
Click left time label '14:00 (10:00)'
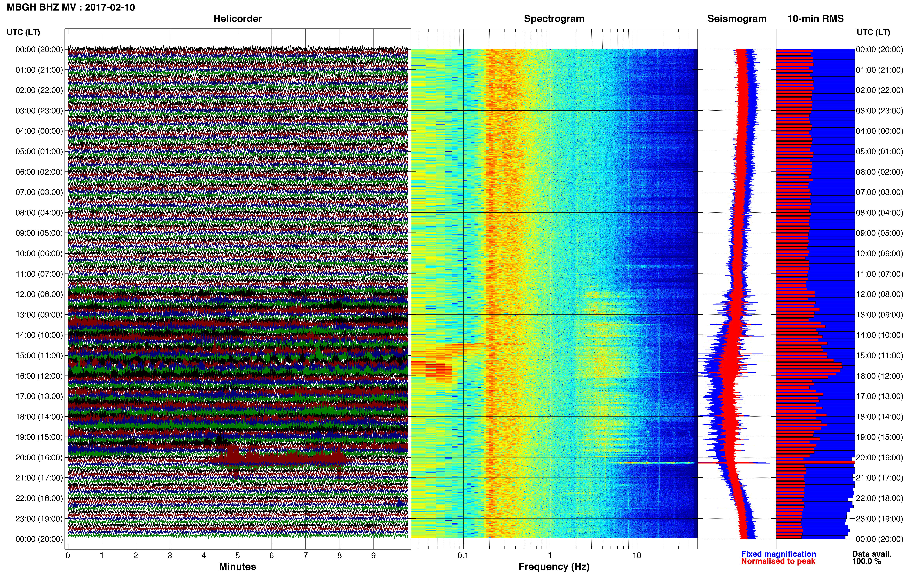(39, 335)
